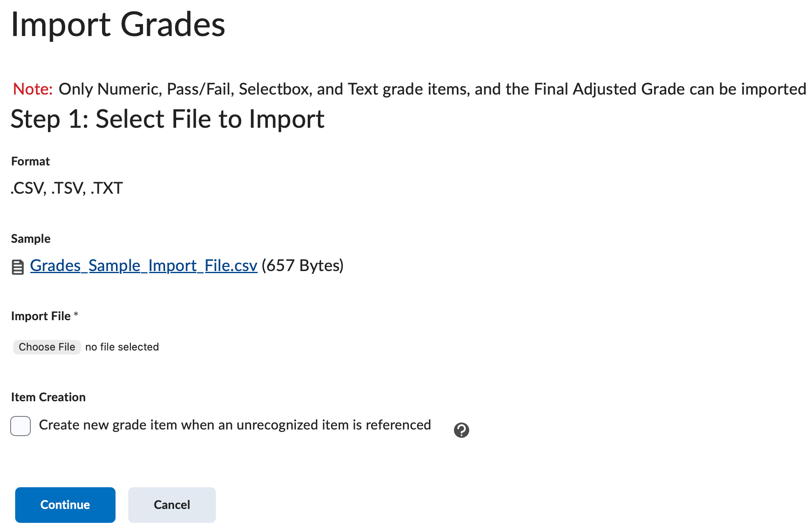Image resolution: width=812 pixels, height=529 pixels.
Task: Click the document icon beside Grades_Sample_Import_File.csv
Action: point(18,266)
